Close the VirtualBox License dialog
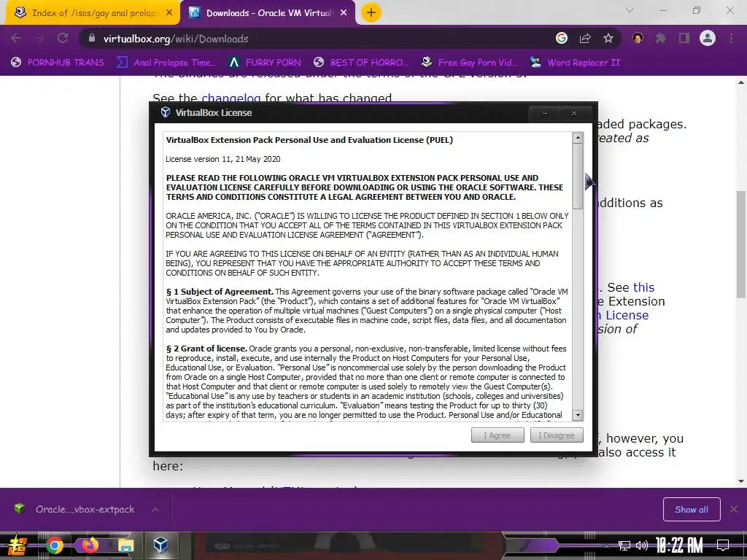Viewport: 747px width, 560px height. [x=574, y=113]
